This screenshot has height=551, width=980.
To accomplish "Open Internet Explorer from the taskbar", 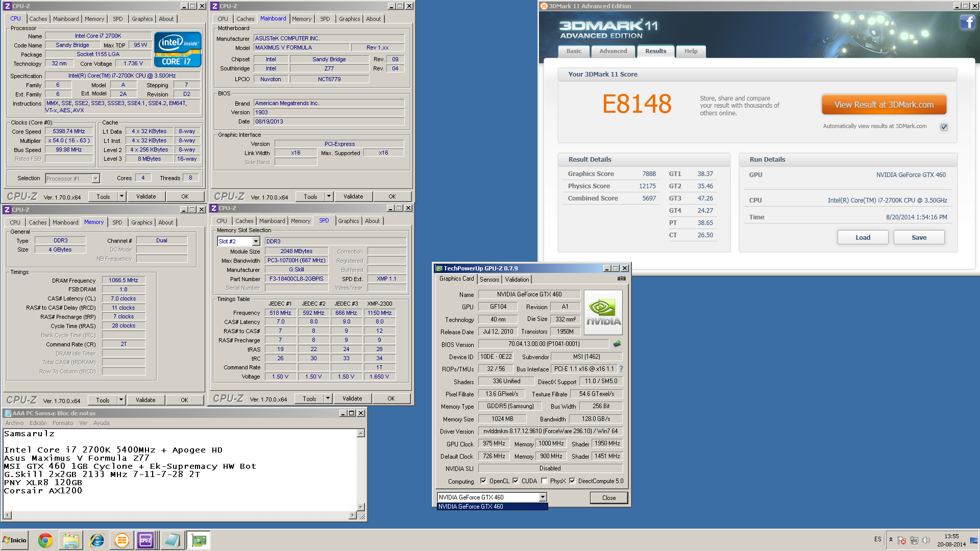I will pos(96,540).
